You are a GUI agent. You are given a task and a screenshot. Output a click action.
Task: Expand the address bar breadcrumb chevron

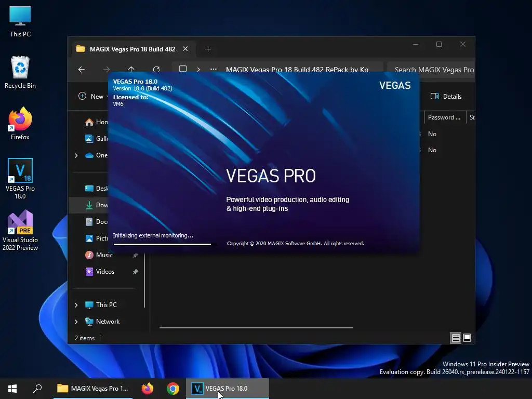click(x=198, y=70)
